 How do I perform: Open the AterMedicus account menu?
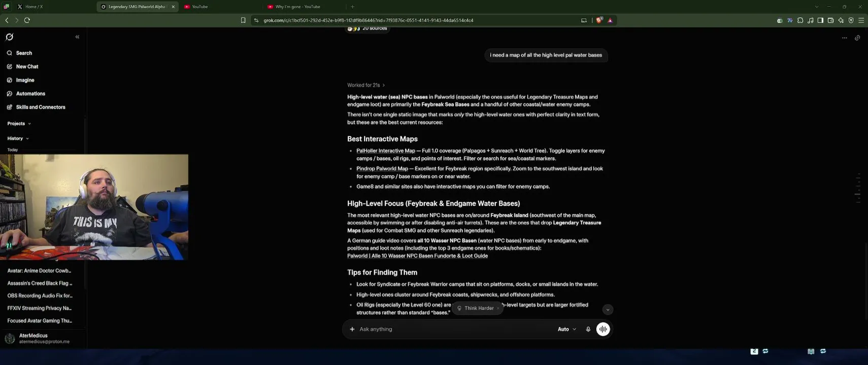coord(43,339)
